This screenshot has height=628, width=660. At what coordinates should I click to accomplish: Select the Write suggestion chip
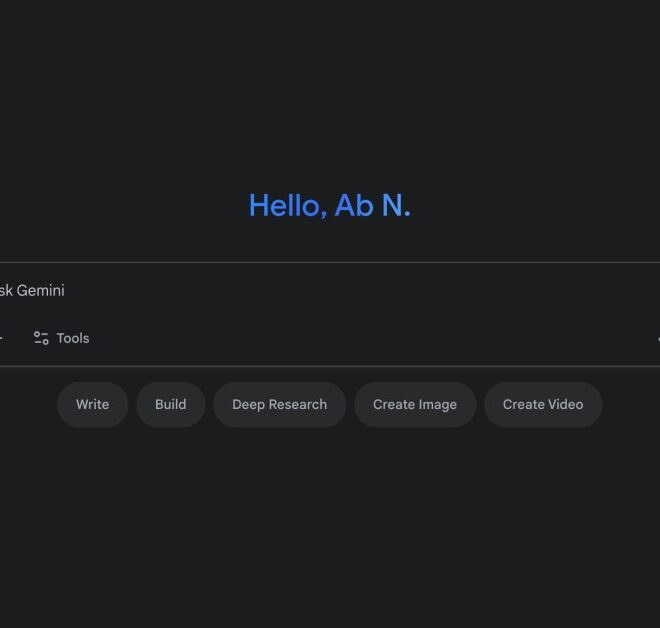[x=93, y=404]
